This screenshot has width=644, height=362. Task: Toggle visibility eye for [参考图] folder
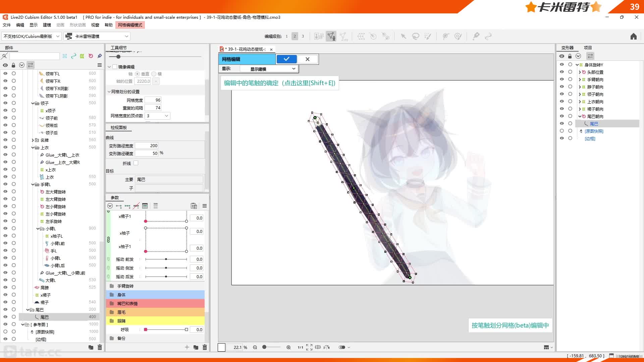(5, 324)
